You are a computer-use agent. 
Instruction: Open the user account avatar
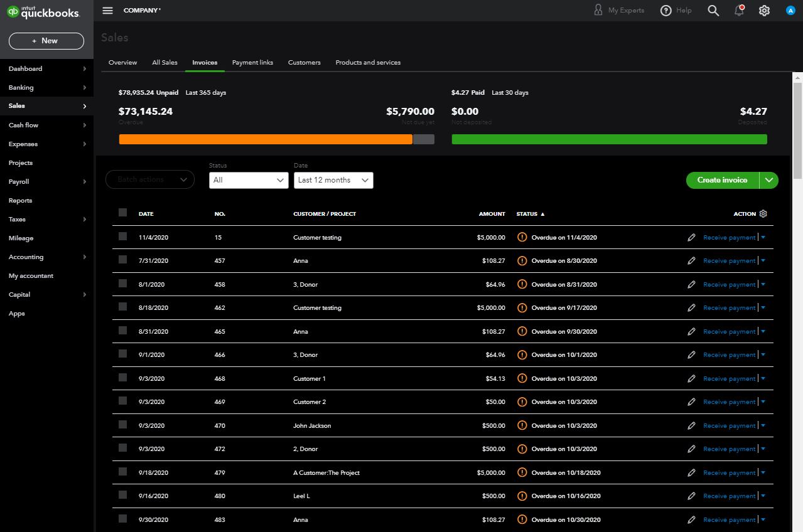pos(790,11)
